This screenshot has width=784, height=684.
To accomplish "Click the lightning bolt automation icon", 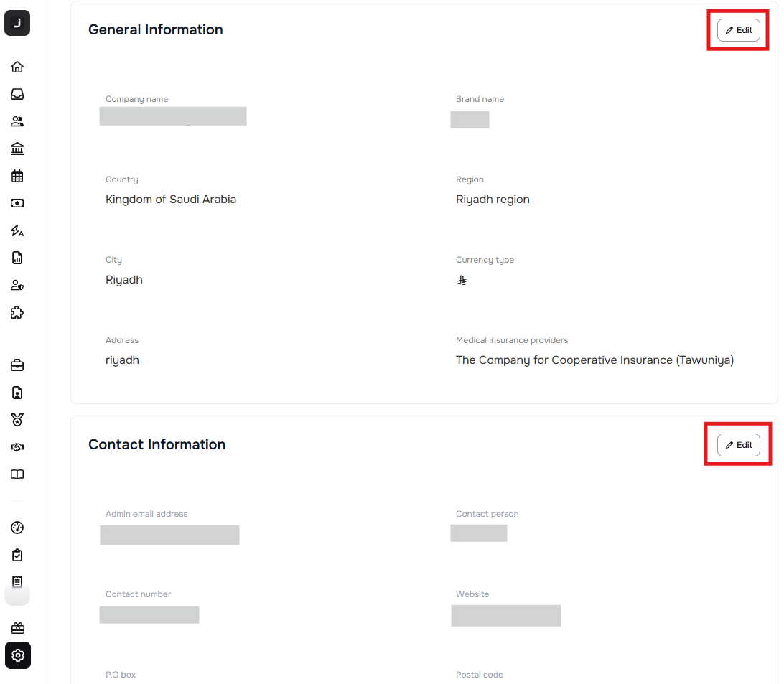I will [17, 230].
